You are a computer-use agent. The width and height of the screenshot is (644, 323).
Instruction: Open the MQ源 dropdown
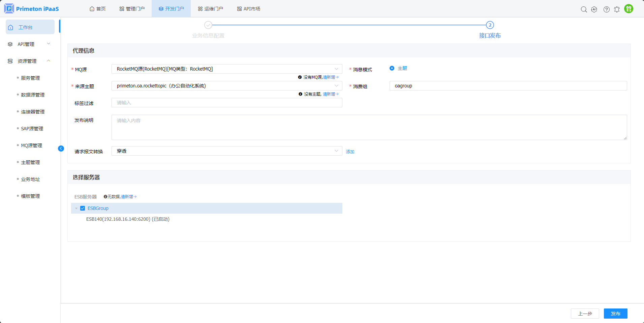(226, 69)
